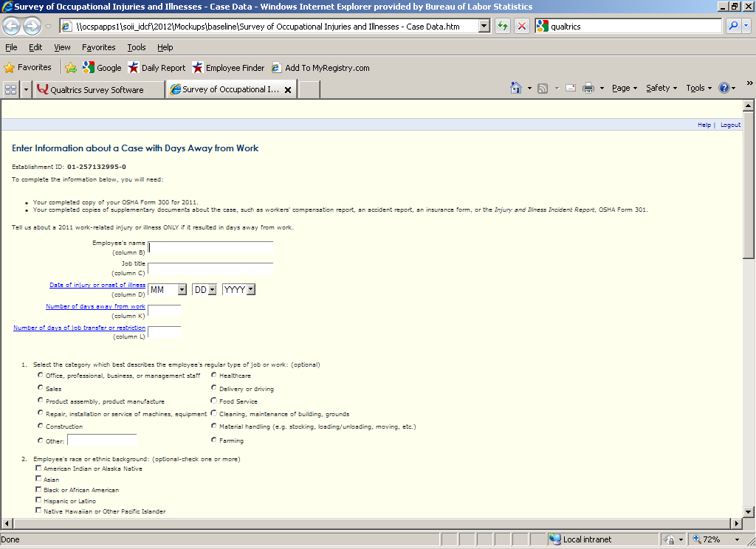Click the Help link at top right
This screenshot has width=756, height=549.
click(x=704, y=125)
